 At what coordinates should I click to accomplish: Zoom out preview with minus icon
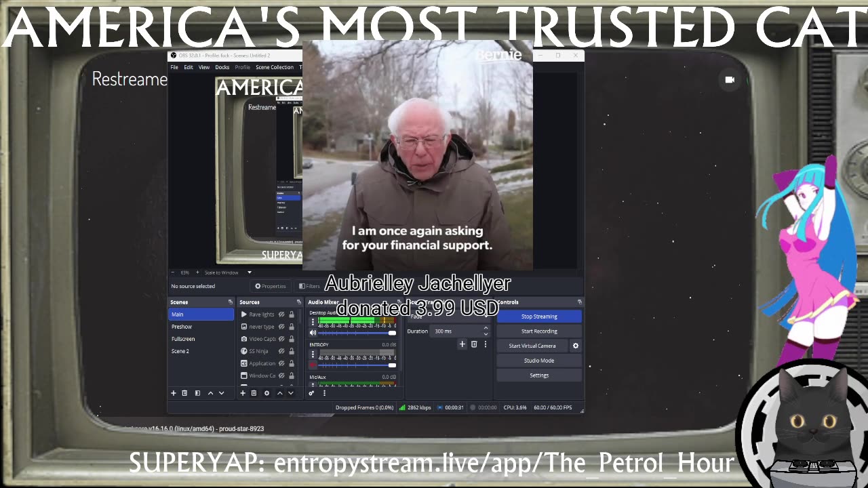[x=172, y=272]
